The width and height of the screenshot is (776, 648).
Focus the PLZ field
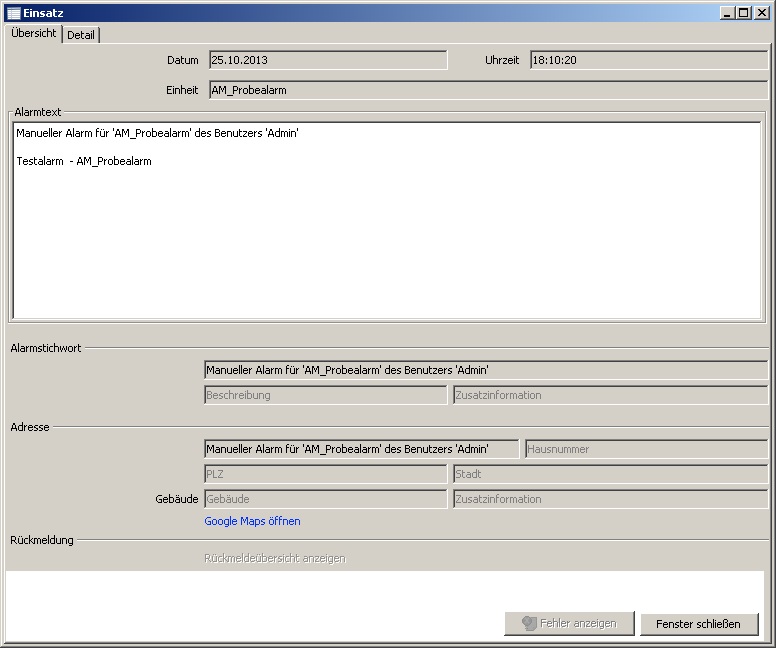(325, 474)
